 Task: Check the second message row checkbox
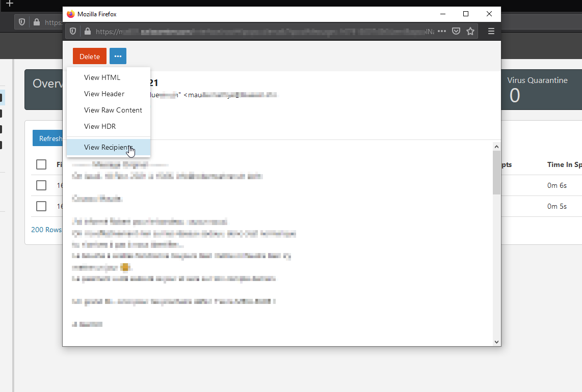coord(41,206)
